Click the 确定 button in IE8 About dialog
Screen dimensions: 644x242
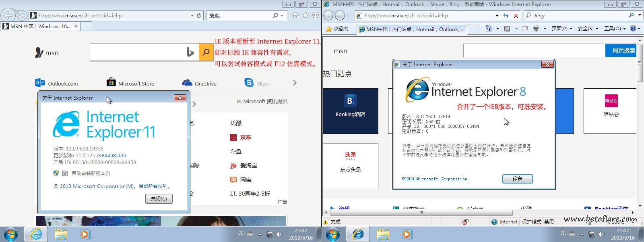coord(517,179)
